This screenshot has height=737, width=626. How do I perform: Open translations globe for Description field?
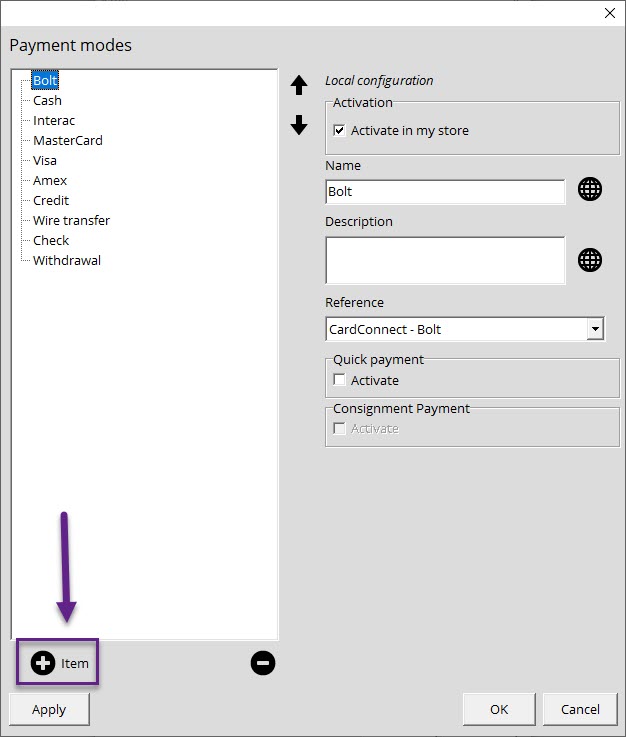[x=590, y=260]
